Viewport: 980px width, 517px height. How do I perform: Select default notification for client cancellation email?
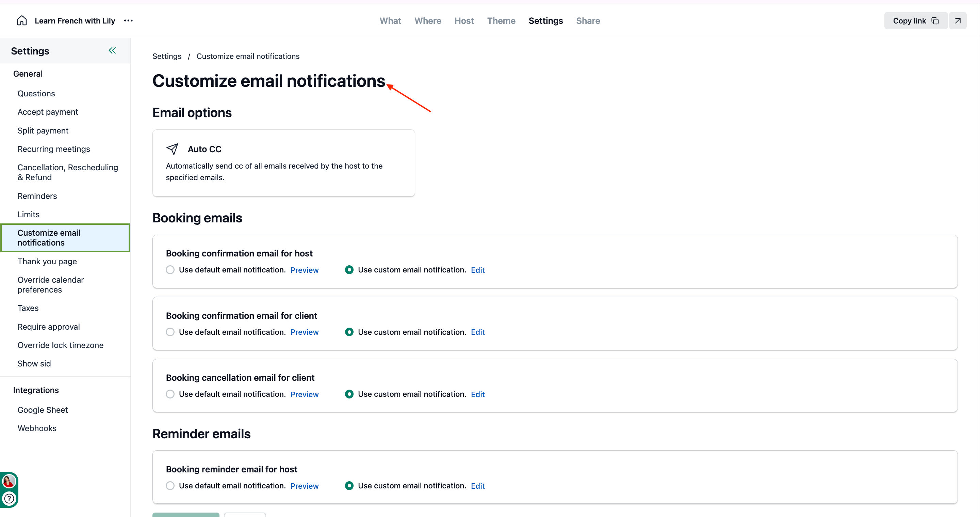tap(170, 394)
